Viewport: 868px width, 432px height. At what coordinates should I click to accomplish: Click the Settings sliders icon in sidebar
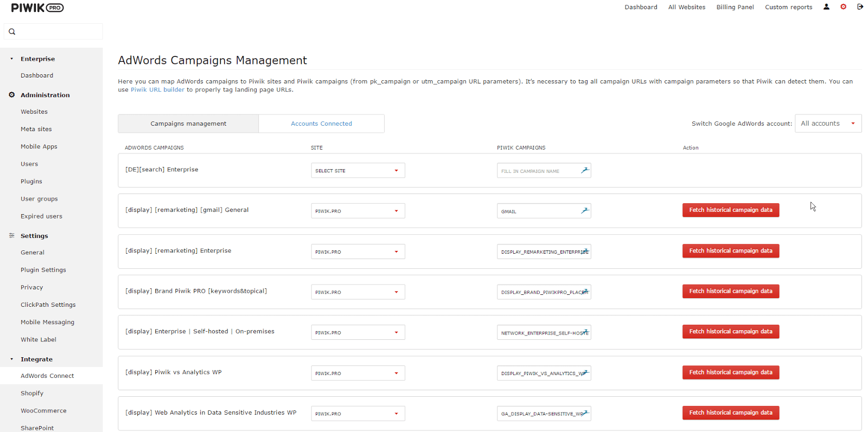(x=11, y=236)
